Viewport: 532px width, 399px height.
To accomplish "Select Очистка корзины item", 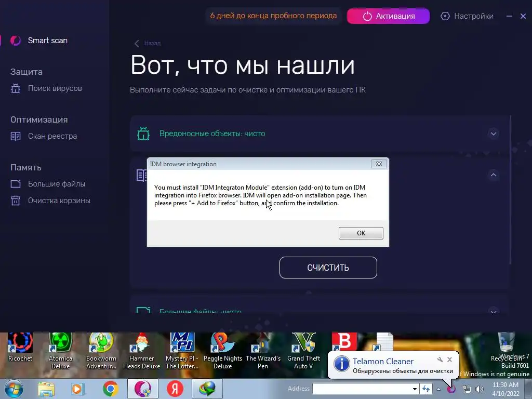I will click(59, 201).
